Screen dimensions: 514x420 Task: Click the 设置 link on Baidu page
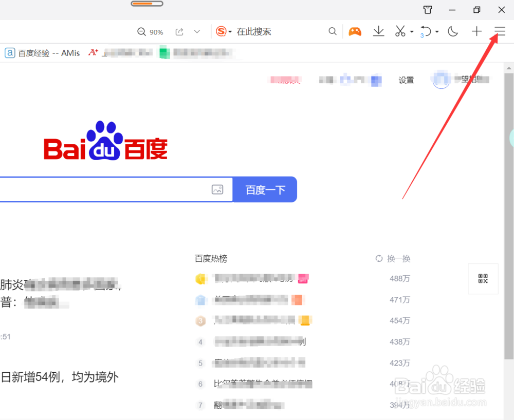pos(406,80)
